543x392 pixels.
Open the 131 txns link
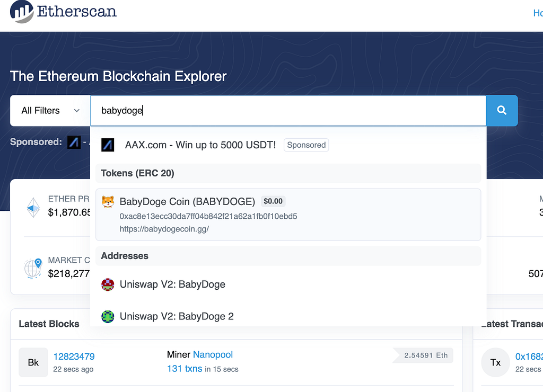[x=185, y=369]
